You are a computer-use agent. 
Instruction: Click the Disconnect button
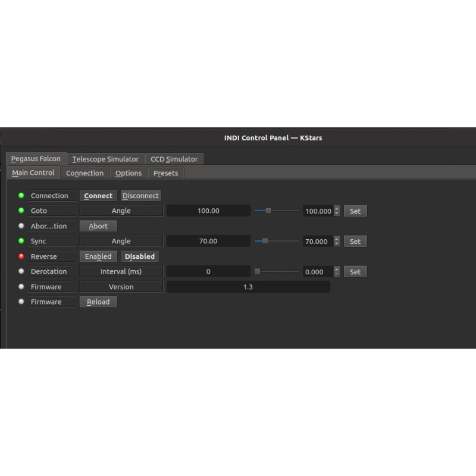[x=141, y=196]
